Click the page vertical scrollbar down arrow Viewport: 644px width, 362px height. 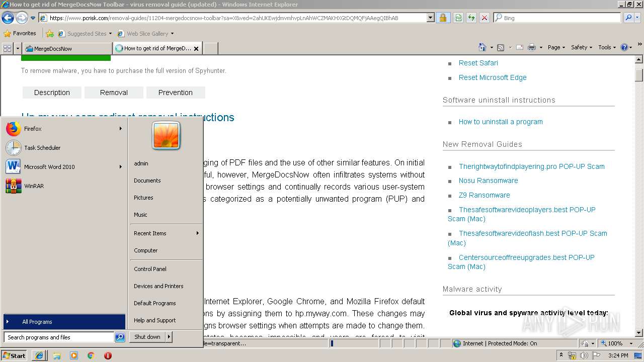click(639, 332)
